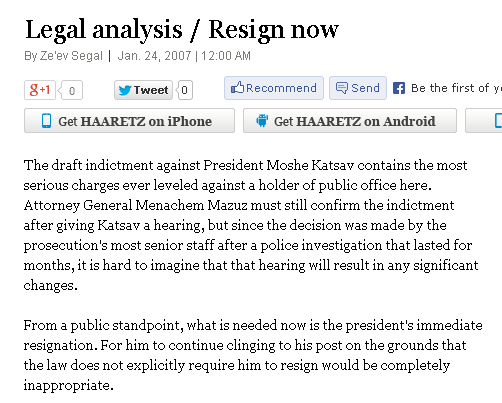
Task: Click the Facebook Recommend thumbs-up button
Action: 274,88
